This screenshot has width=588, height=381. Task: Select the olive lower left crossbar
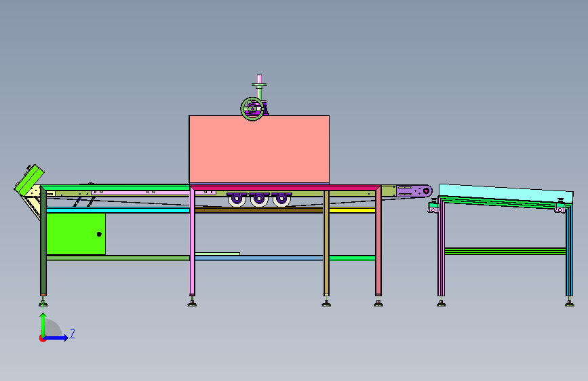[118, 258]
